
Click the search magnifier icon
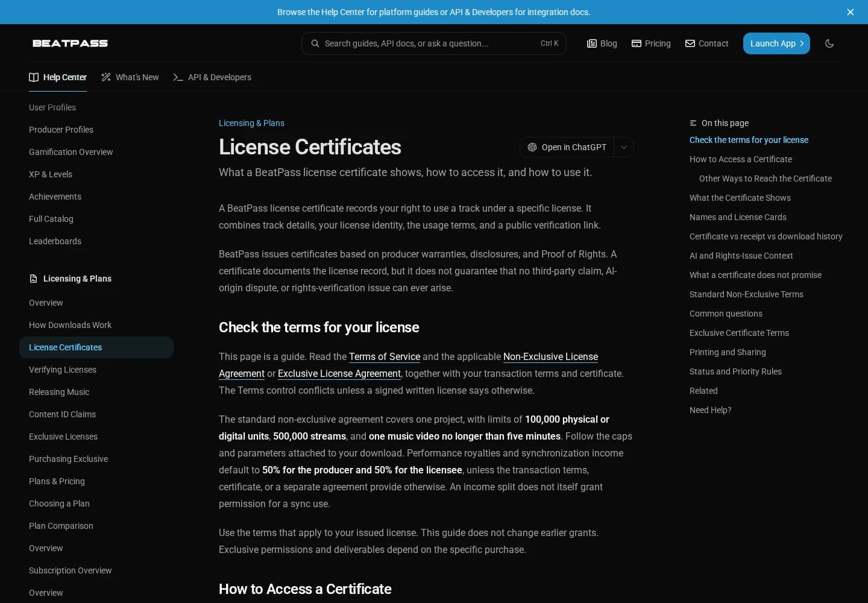pyautogui.click(x=315, y=43)
